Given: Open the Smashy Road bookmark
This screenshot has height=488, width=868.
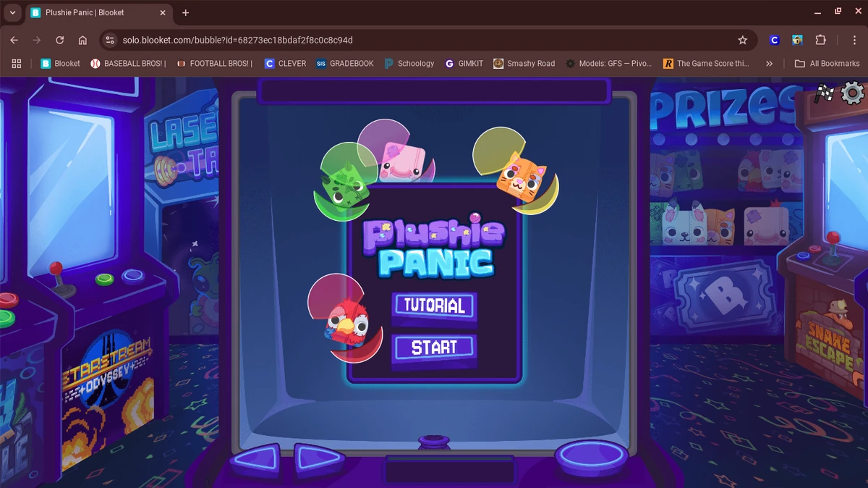Looking at the screenshot, I should pyautogui.click(x=524, y=63).
